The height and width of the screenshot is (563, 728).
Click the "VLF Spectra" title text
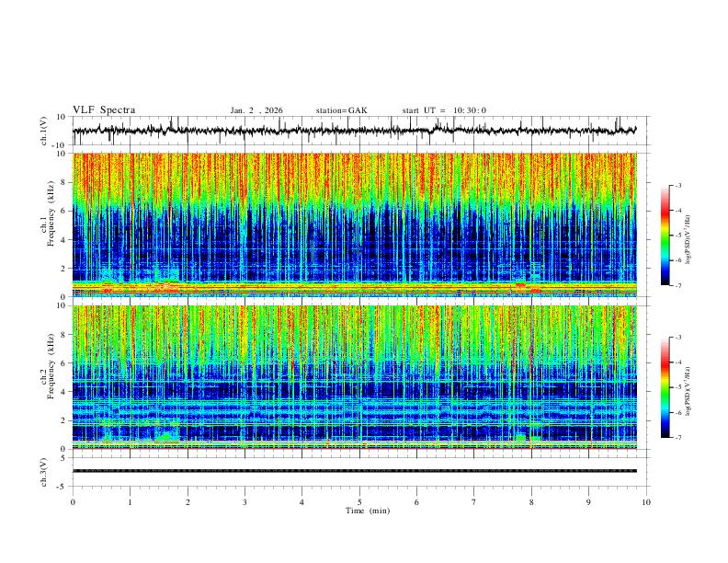104,109
